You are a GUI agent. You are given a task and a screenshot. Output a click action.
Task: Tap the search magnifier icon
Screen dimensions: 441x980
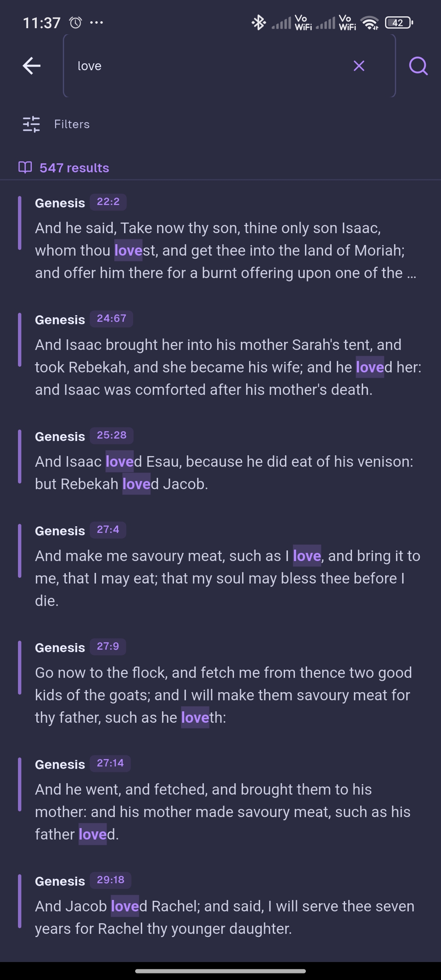(418, 65)
